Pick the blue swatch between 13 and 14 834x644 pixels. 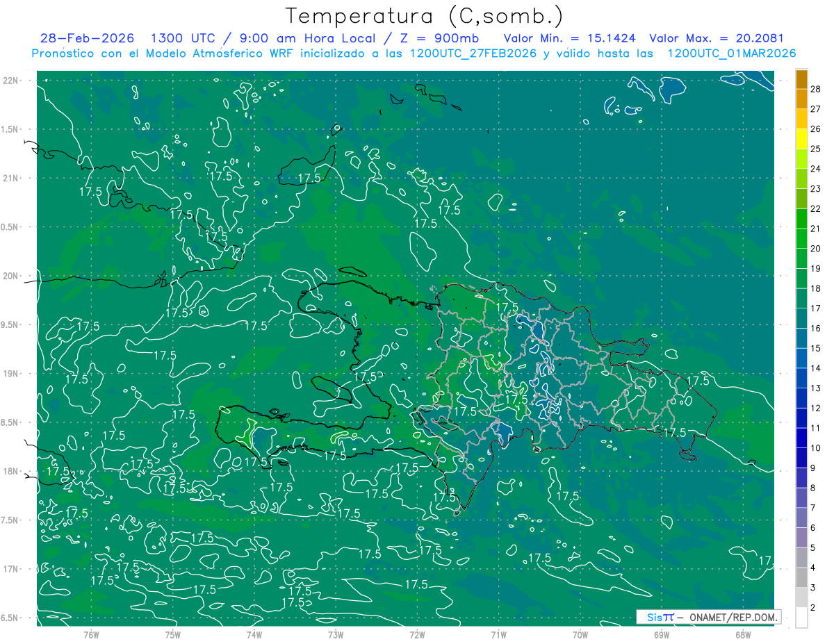[x=801, y=378]
